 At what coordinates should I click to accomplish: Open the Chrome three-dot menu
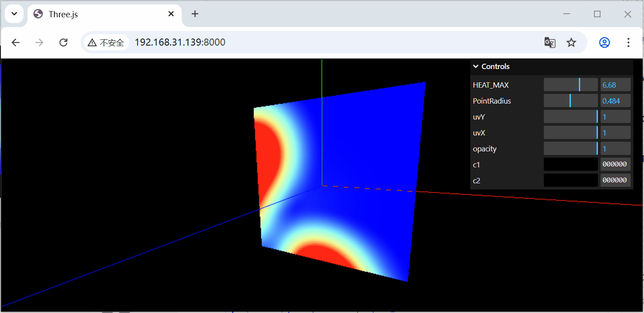(x=628, y=43)
